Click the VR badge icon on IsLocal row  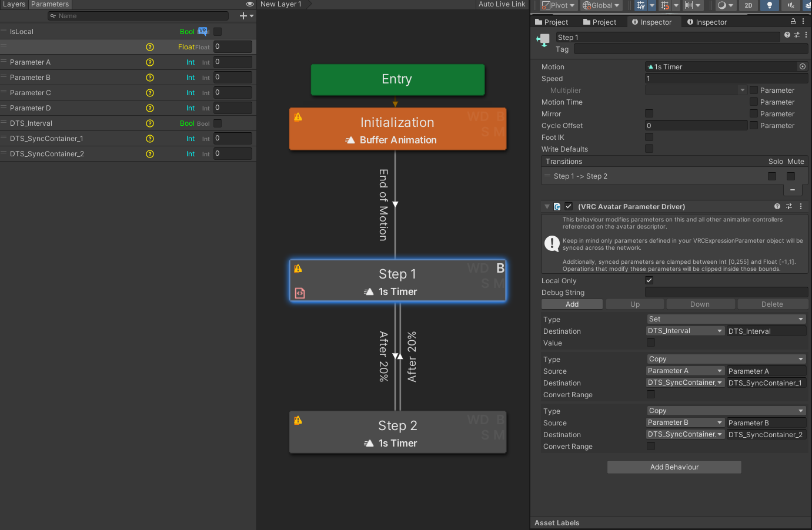[203, 31]
